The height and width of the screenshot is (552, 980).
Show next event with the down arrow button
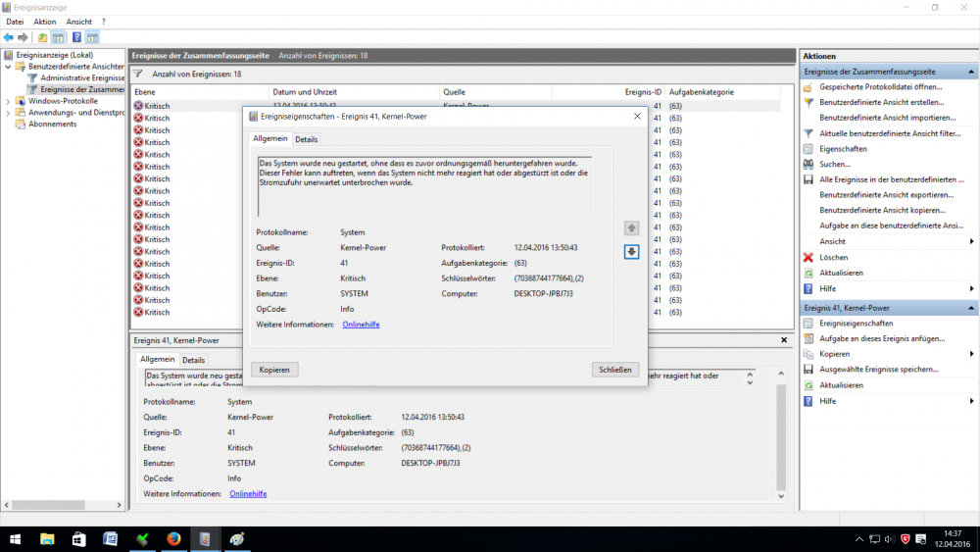click(631, 252)
